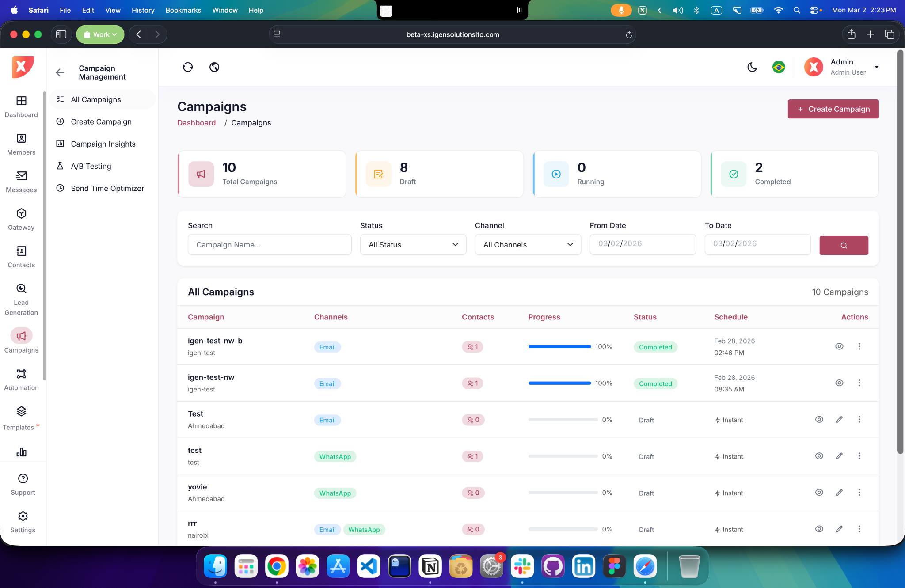
Task: Click the globe icon in header
Action: [214, 67]
